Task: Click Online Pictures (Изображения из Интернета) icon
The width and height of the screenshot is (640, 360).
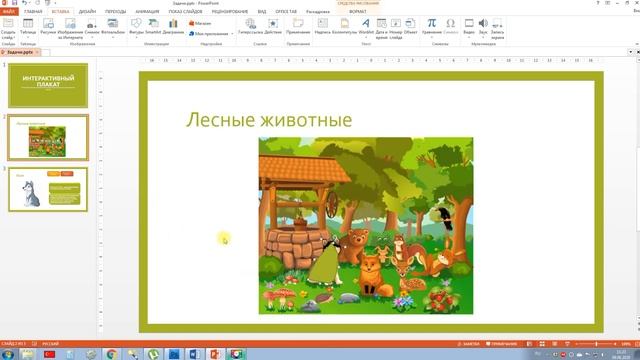Action: point(70,23)
